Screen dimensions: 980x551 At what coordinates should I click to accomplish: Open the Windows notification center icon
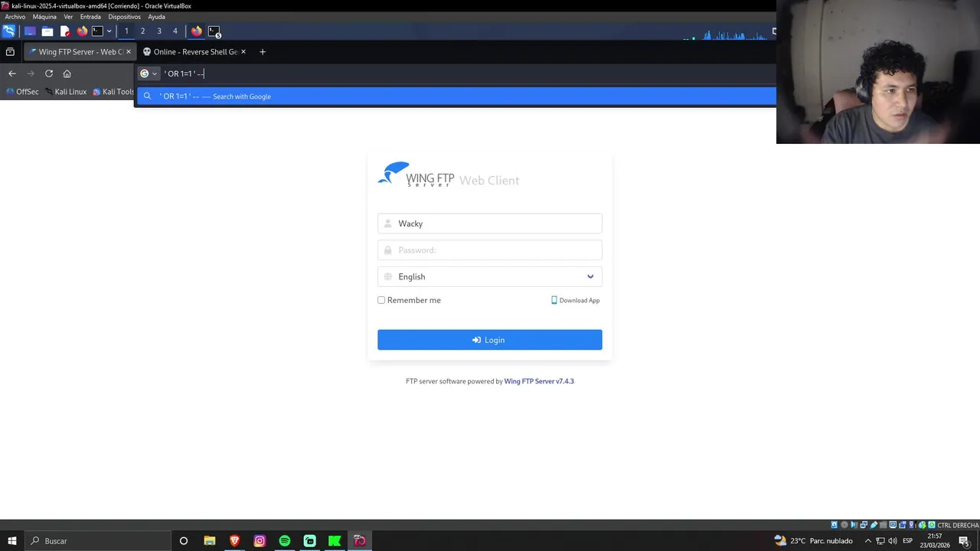click(964, 541)
